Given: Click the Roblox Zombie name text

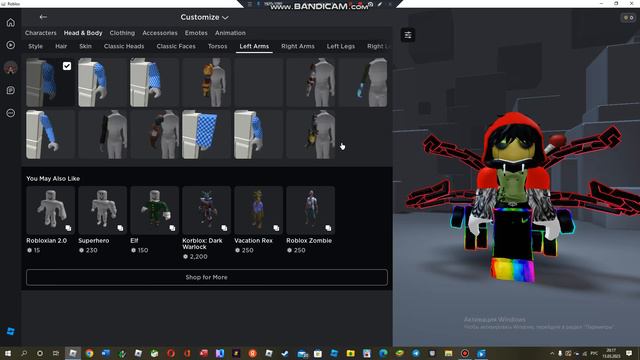Looking at the screenshot, I should tap(309, 240).
